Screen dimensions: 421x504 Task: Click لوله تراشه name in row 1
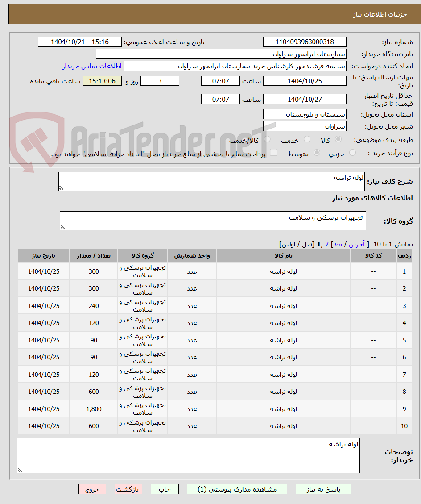point(284,271)
